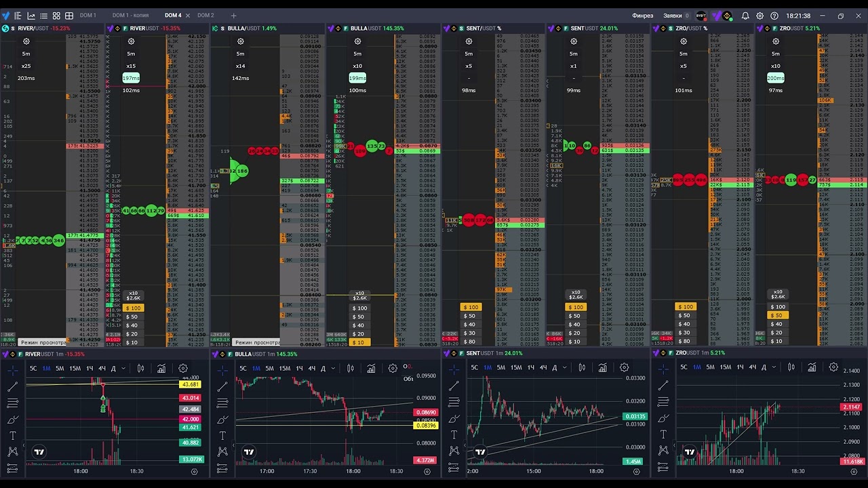Open settings gear of first RIVER spot DOM
Viewport: 868px width, 488px height.
point(26,41)
